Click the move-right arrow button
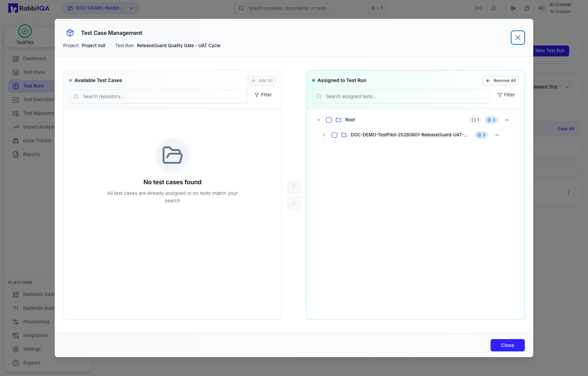Viewport: 588px width, 376px height. click(x=294, y=187)
